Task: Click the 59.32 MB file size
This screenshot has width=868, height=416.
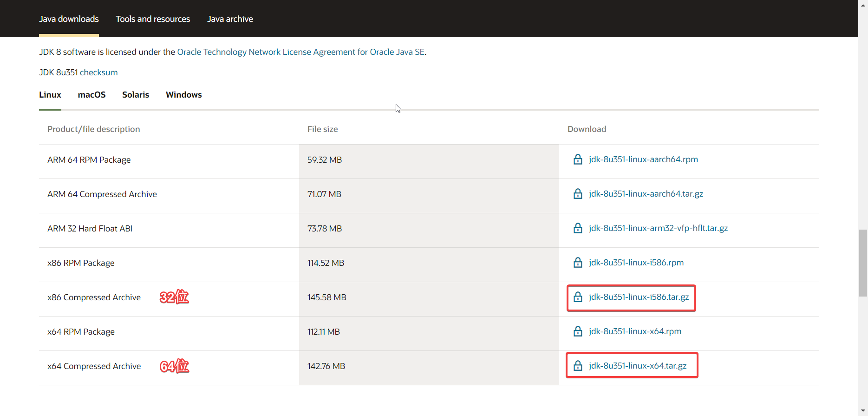Action: click(x=325, y=160)
